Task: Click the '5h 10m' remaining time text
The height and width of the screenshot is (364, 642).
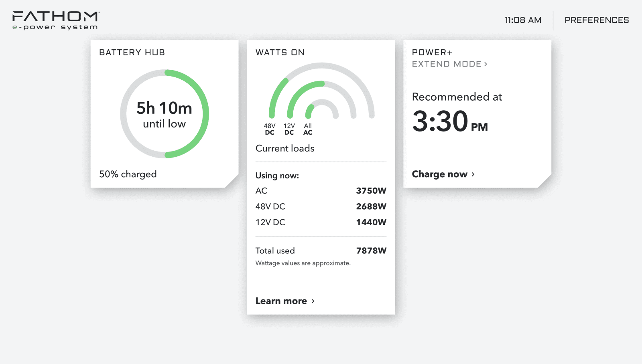Action: [x=165, y=108]
